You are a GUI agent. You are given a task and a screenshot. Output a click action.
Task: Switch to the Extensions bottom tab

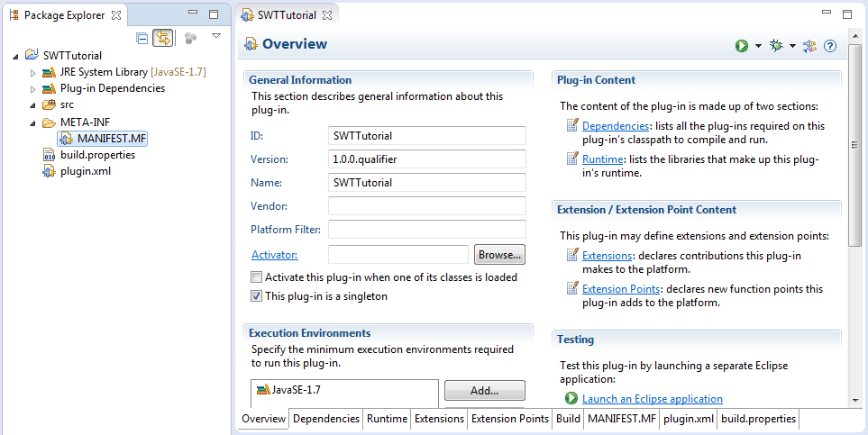(x=439, y=419)
